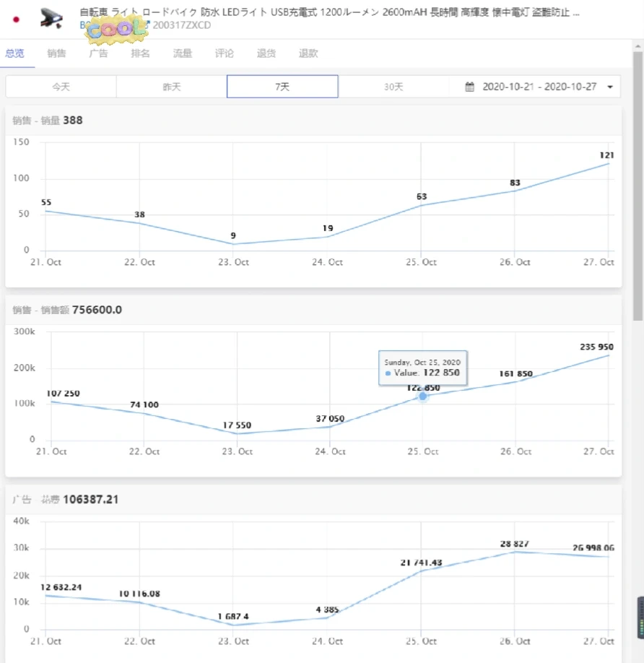This screenshot has width=644, height=663.
Task: Click the 销量 388 chart heading
Action: pyautogui.click(x=48, y=121)
